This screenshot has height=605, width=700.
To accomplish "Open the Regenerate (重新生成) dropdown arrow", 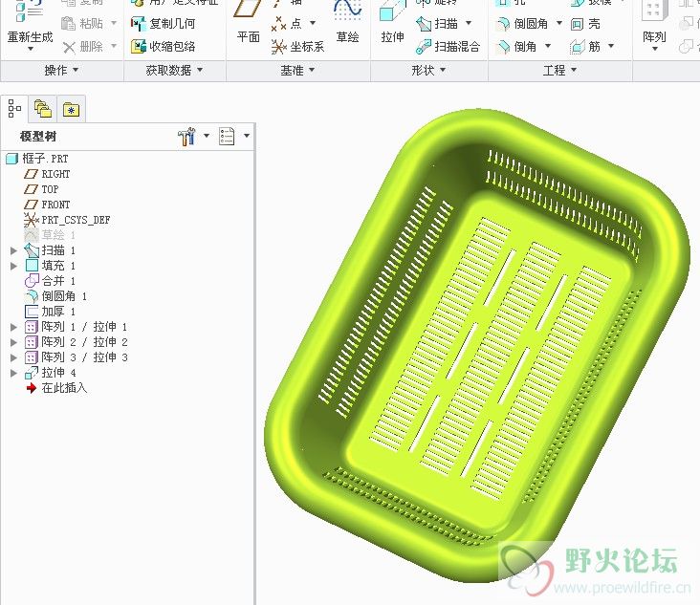I will (31, 49).
